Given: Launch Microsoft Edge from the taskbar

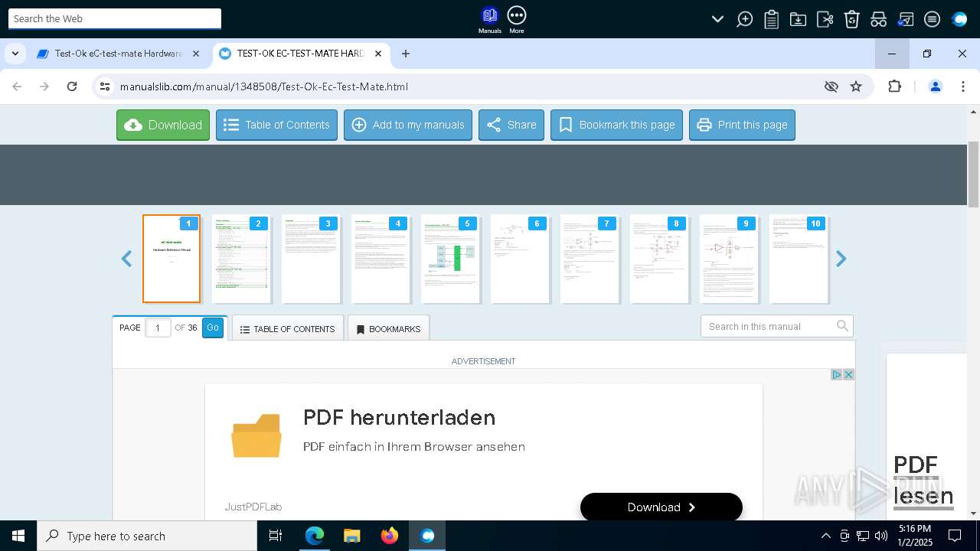Looking at the screenshot, I should pyautogui.click(x=315, y=536).
